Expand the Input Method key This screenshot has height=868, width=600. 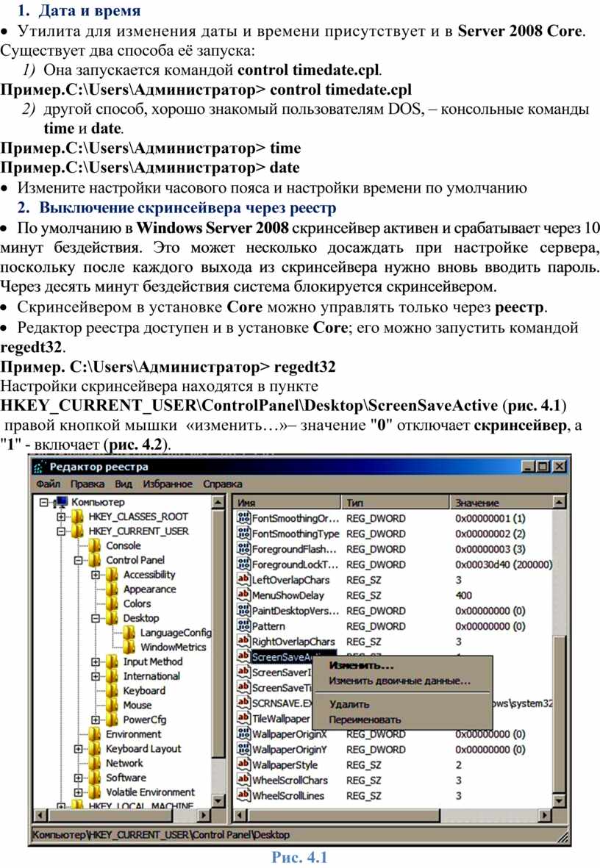pos(96,661)
